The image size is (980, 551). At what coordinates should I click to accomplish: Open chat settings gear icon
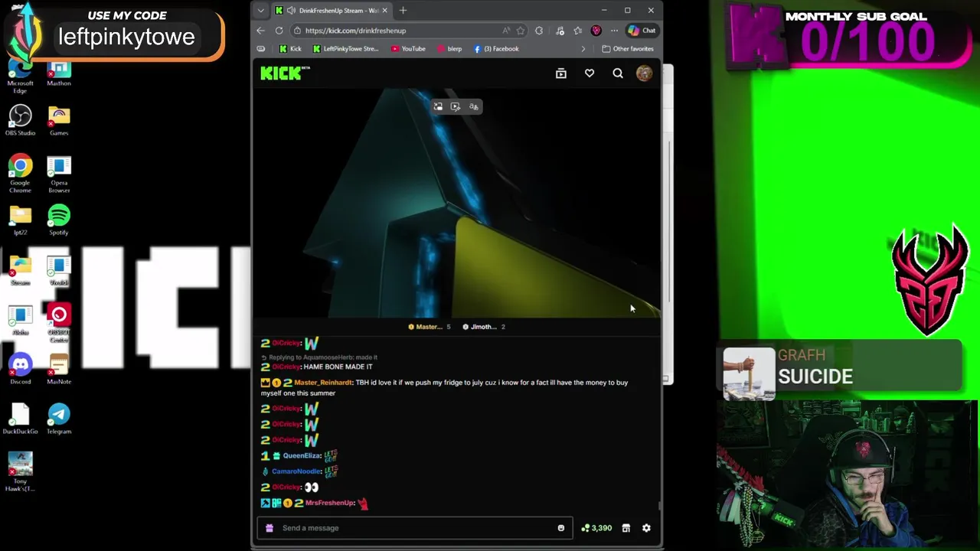pyautogui.click(x=646, y=528)
